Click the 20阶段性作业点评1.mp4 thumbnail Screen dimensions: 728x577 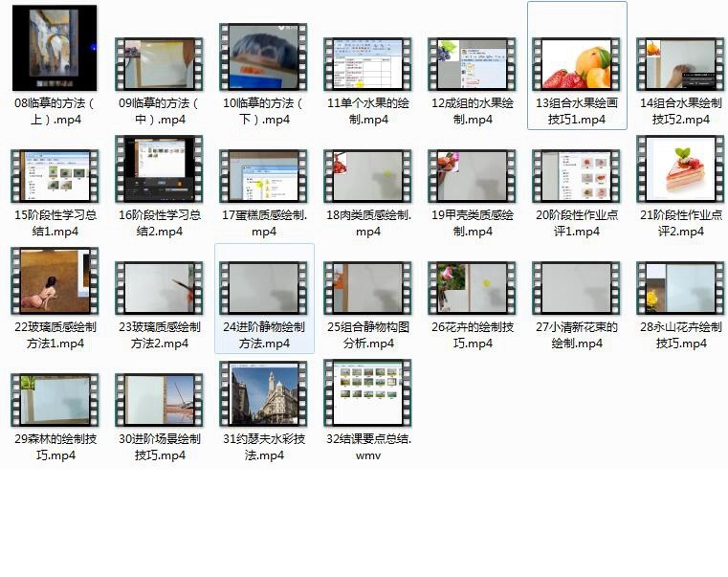(576, 176)
